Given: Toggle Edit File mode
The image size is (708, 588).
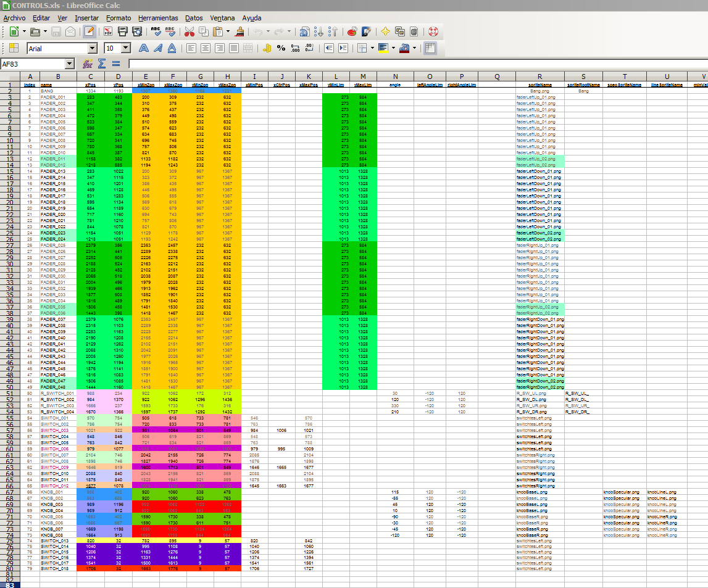Looking at the screenshot, I should pos(90,31).
